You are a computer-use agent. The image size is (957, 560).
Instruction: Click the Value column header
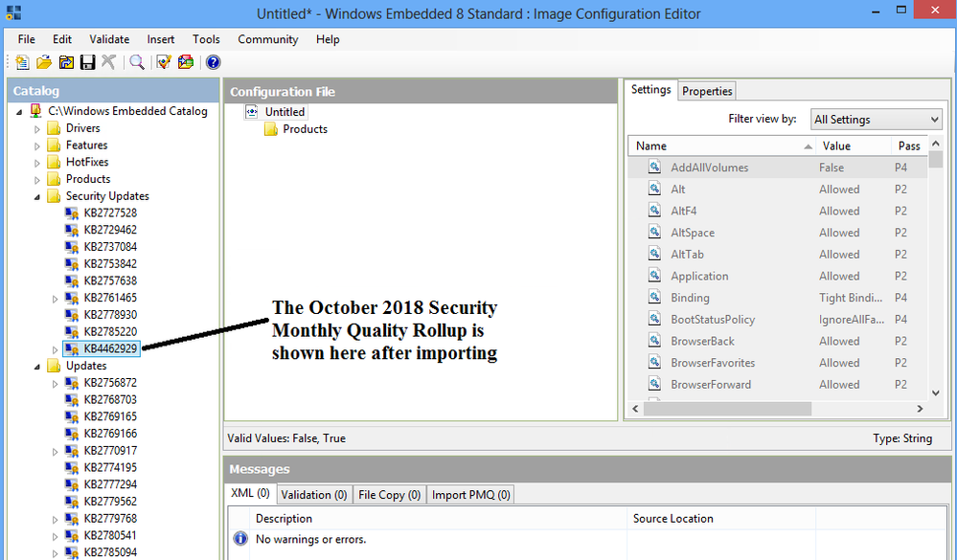(x=854, y=146)
